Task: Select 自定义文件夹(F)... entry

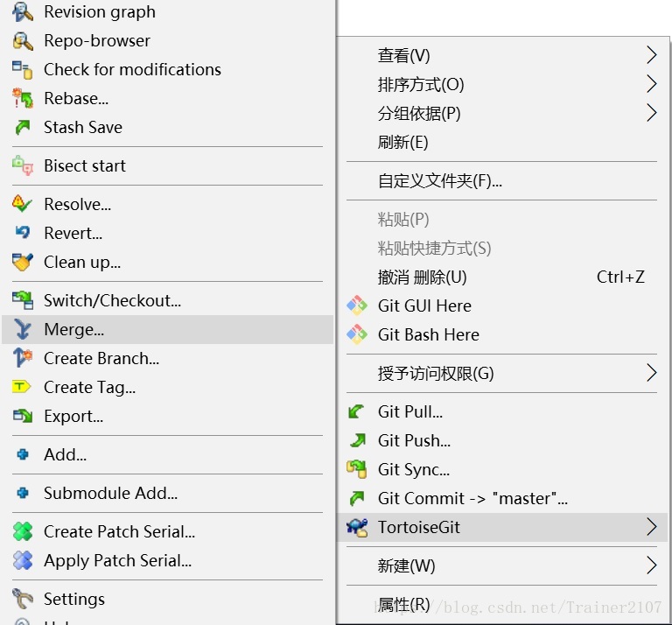Action: point(502,180)
